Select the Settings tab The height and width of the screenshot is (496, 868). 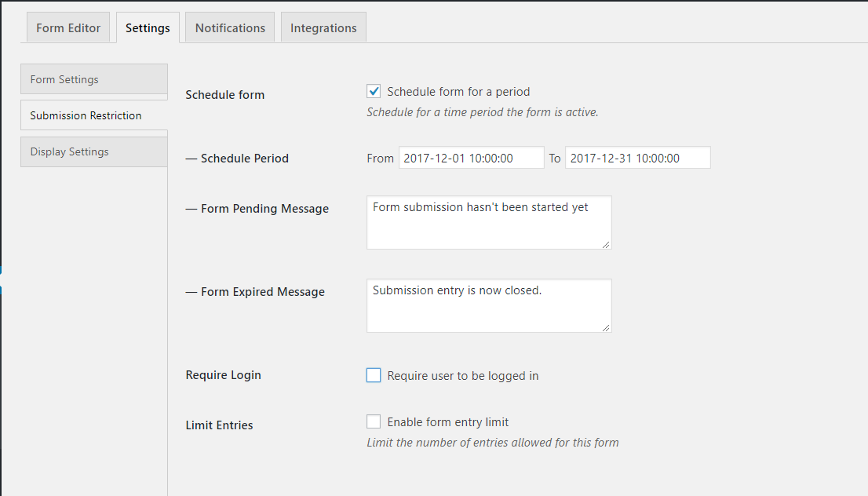coord(148,27)
